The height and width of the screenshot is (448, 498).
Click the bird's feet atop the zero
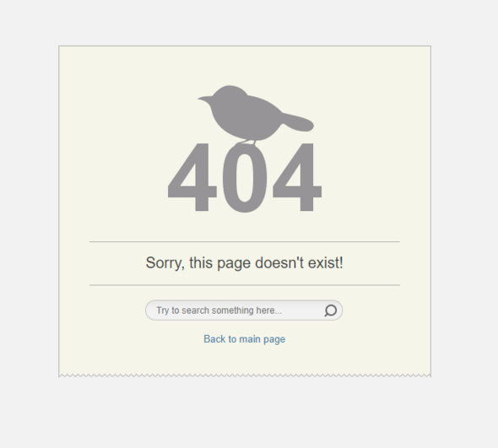tap(246, 143)
